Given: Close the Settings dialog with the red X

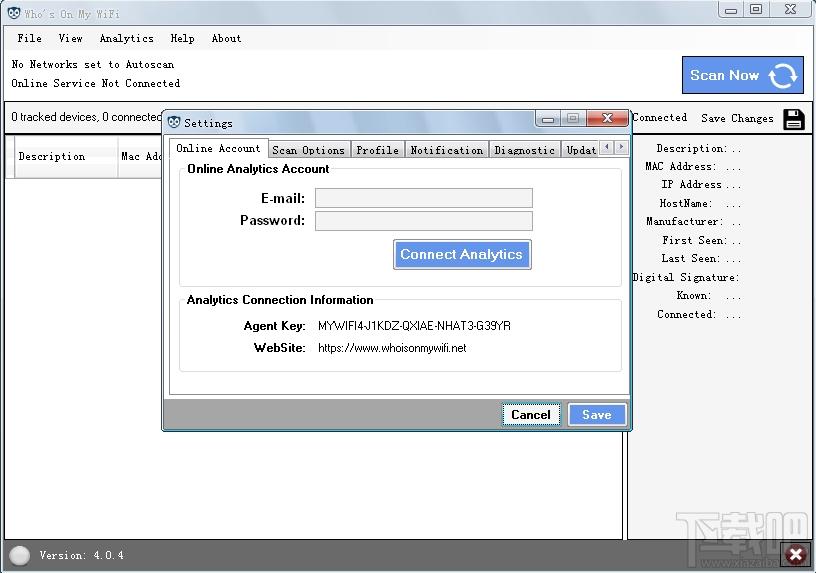Looking at the screenshot, I should tap(607, 118).
